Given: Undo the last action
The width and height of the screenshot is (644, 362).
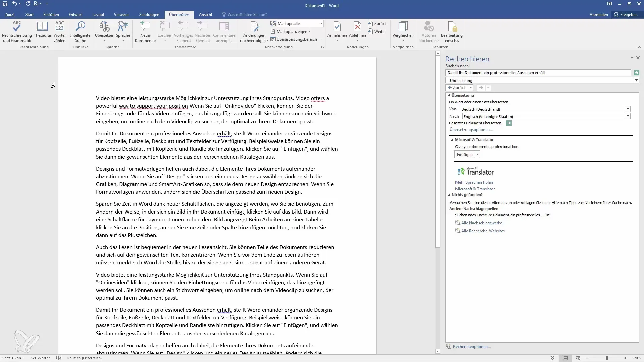Looking at the screenshot, I should click(x=15, y=4).
